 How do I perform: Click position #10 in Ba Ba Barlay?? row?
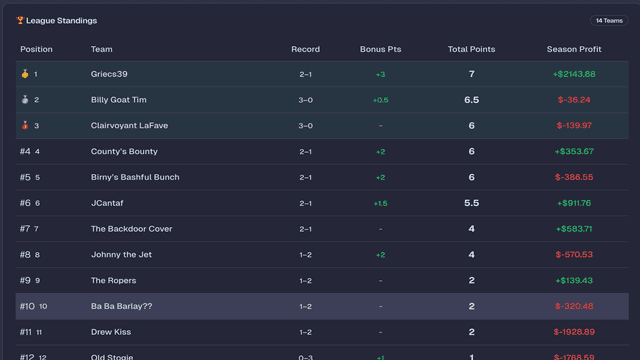(x=27, y=306)
